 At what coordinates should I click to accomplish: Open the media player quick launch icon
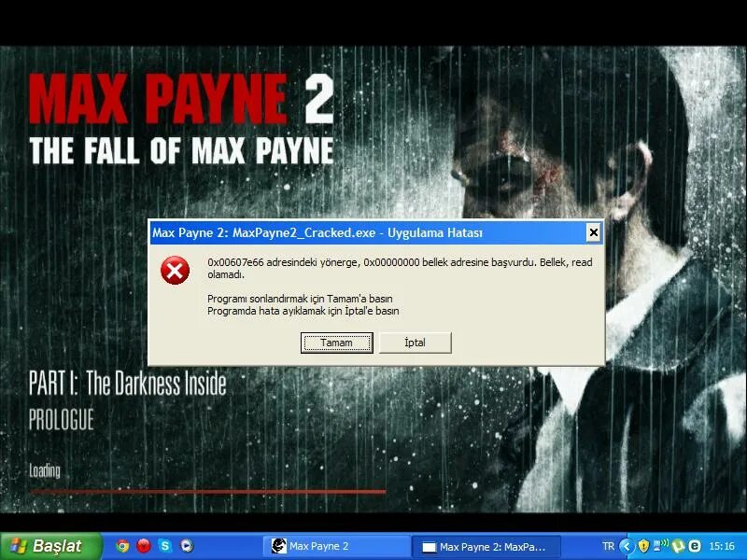(186, 546)
